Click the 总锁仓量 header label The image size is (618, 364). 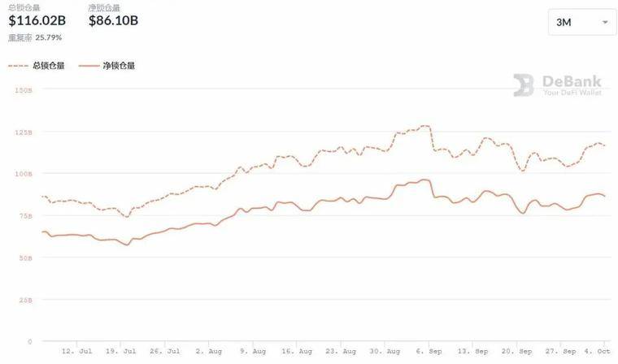(24, 8)
